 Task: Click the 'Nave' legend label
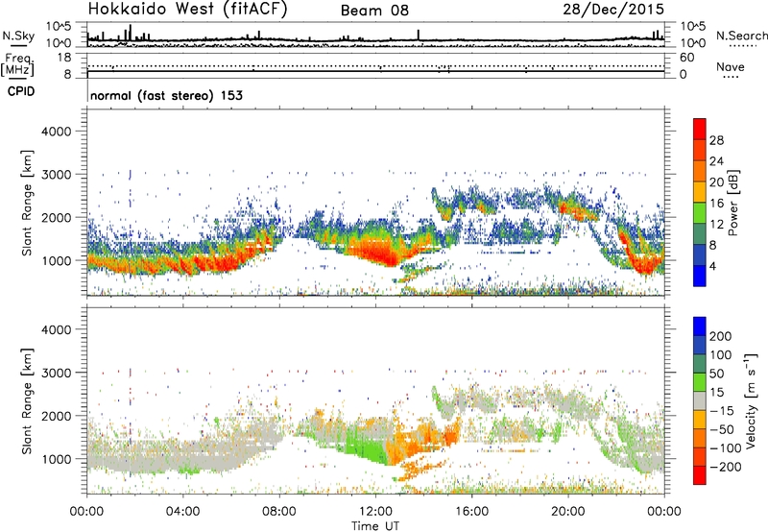[730, 66]
